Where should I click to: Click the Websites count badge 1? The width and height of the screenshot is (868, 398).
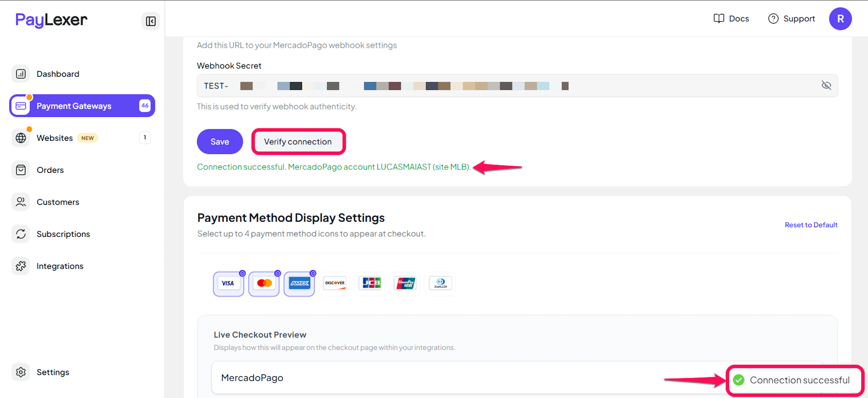click(145, 137)
